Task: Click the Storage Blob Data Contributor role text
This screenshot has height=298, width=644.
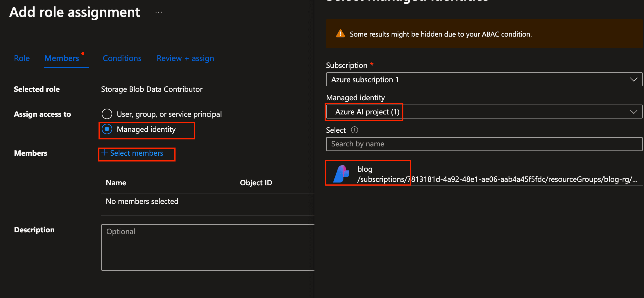Action: (x=152, y=89)
